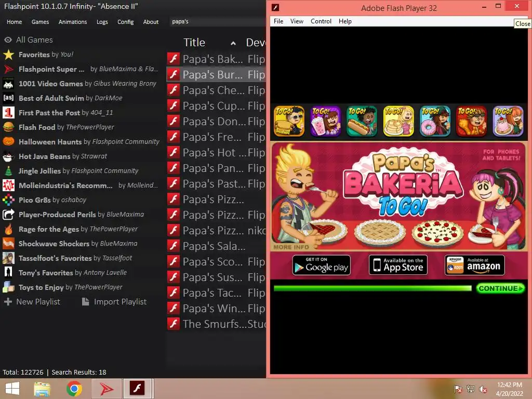Click the Papa's Bakeria To Go! banner
Viewport: 532px width, 399px height.
click(x=399, y=196)
